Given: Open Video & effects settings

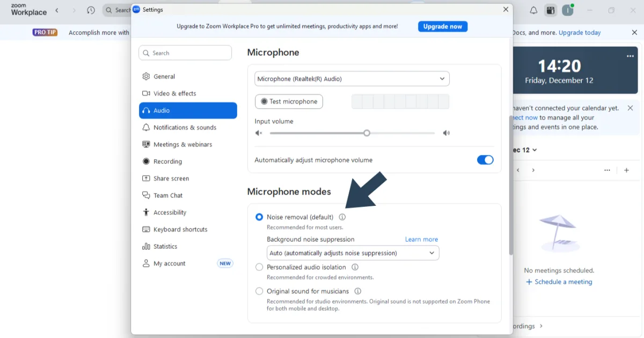Looking at the screenshot, I should pos(174,94).
